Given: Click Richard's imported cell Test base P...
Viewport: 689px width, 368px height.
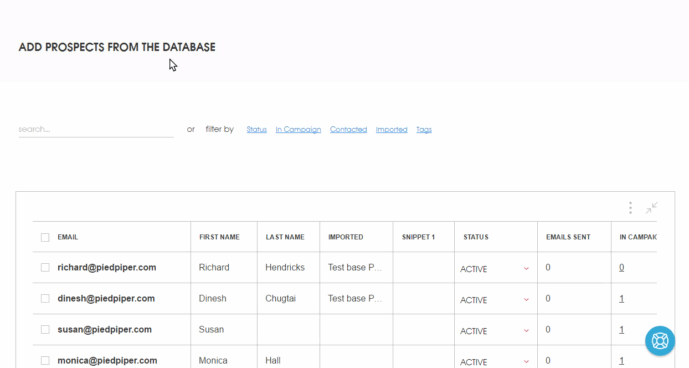Looking at the screenshot, I should coord(355,267).
